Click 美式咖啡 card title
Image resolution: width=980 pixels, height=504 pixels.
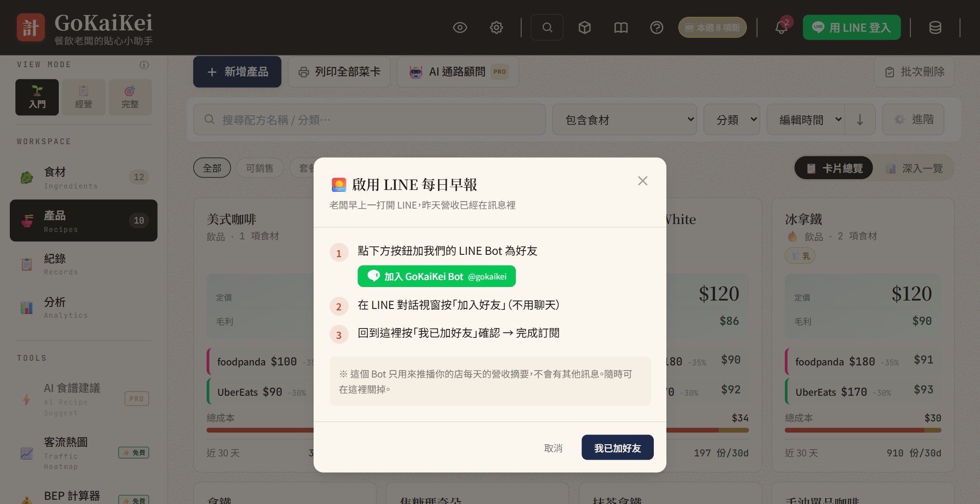[x=231, y=219]
